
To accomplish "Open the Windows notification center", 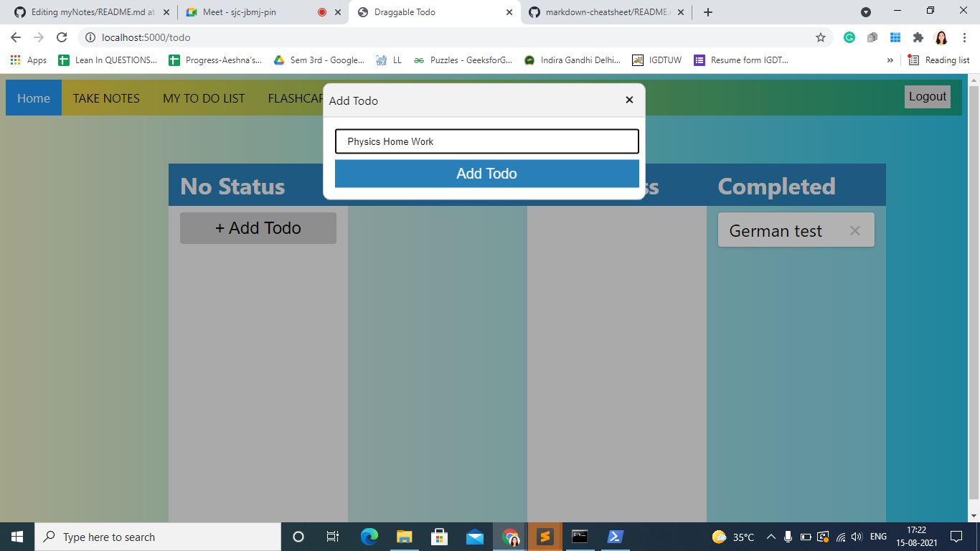I will (x=956, y=537).
